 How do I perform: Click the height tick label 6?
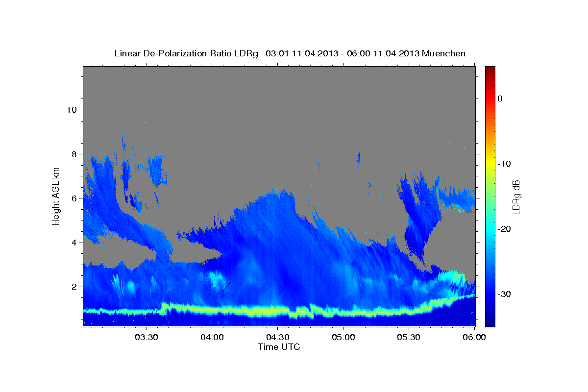tap(74, 198)
